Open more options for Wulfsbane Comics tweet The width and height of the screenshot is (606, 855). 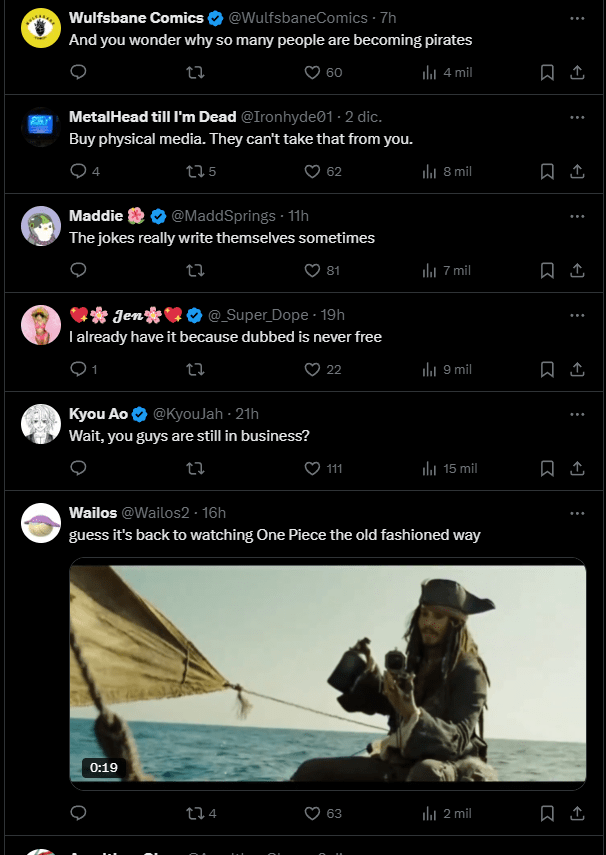pos(577,18)
